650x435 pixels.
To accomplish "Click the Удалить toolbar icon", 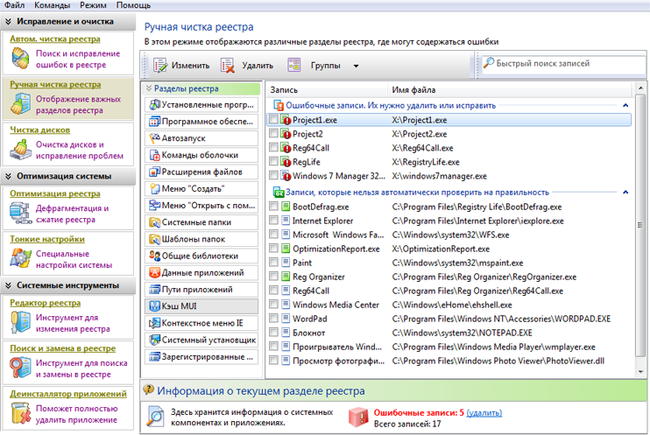I will point(228,66).
